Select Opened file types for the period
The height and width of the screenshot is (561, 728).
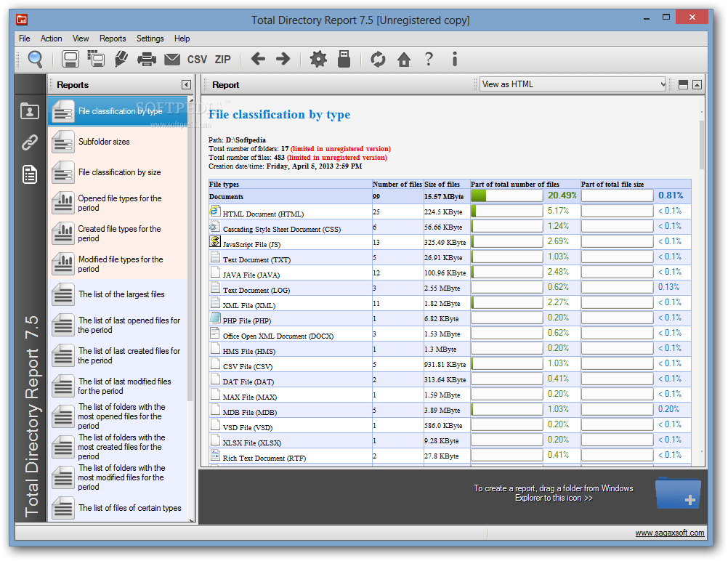coord(118,203)
